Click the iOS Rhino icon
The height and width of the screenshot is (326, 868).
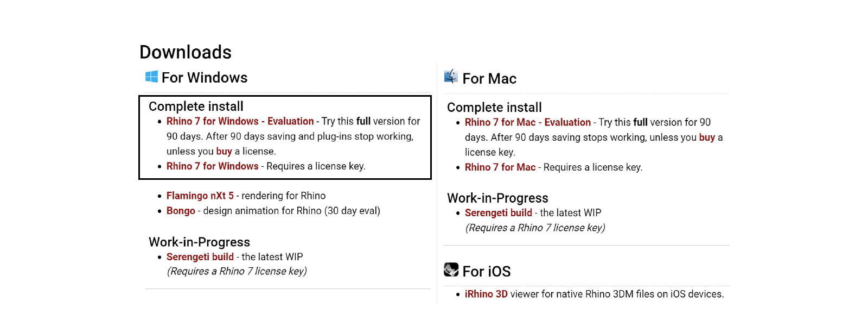[451, 269]
